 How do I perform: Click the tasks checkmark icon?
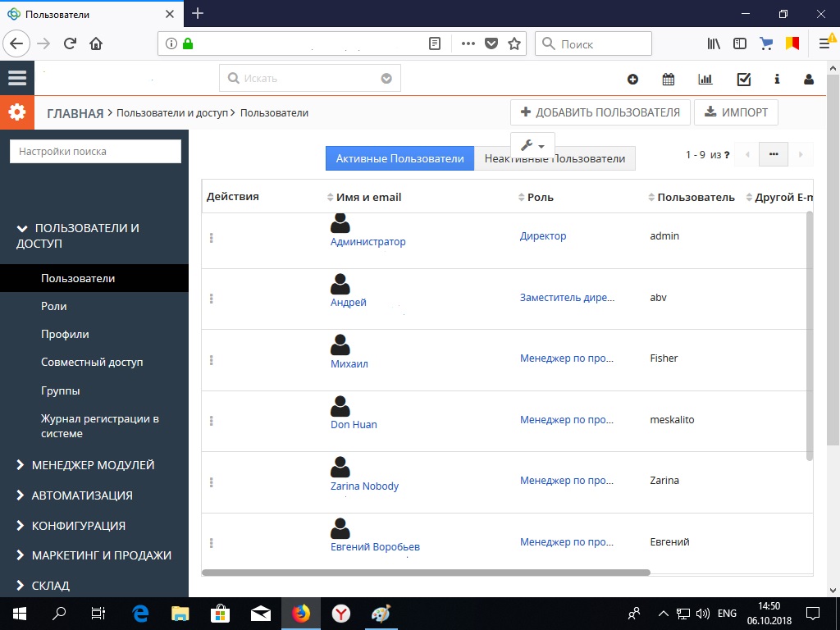744,80
